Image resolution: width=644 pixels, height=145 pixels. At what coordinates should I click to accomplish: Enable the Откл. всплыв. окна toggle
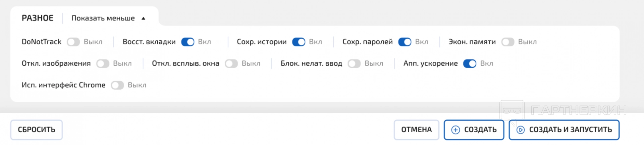(x=231, y=64)
